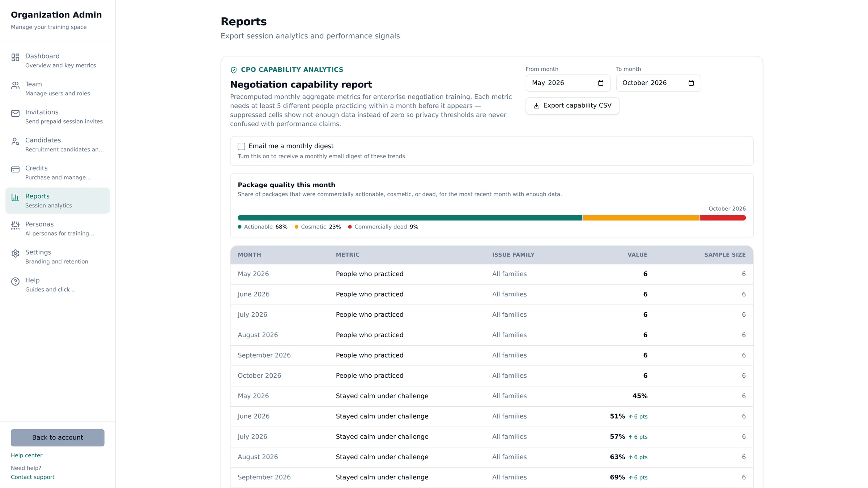Image resolution: width=868 pixels, height=488 pixels.
Task: Click the SAMPLE SIZE column header
Action: pos(725,255)
